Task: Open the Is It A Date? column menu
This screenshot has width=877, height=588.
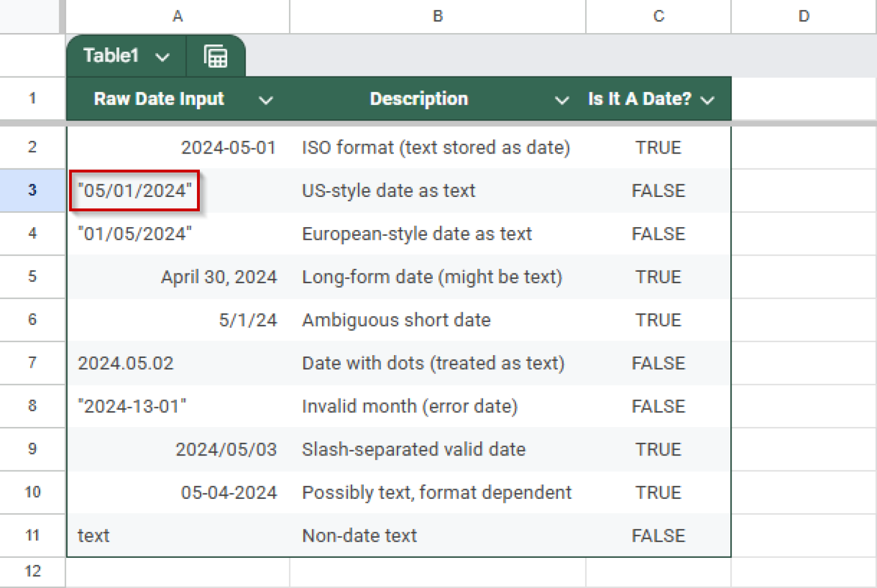Action: (709, 99)
